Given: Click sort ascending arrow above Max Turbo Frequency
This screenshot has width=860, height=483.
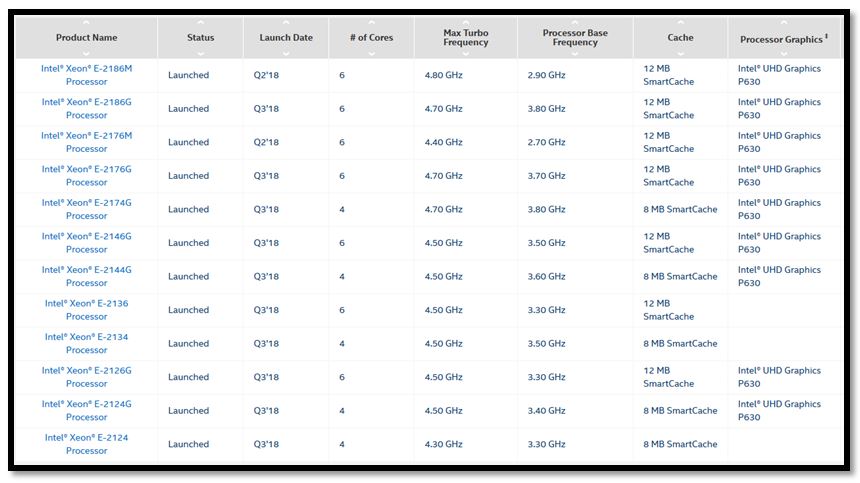Looking at the screenshot, I should click(466, 22).
